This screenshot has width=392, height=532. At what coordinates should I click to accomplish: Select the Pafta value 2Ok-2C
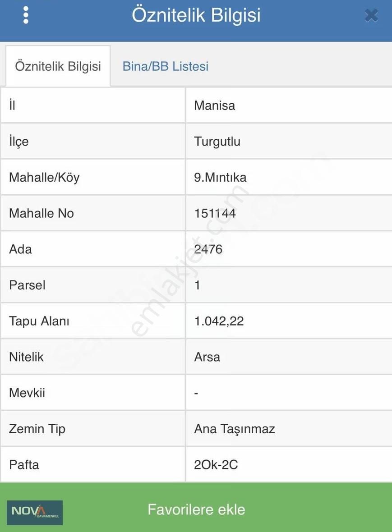(216, 465)
